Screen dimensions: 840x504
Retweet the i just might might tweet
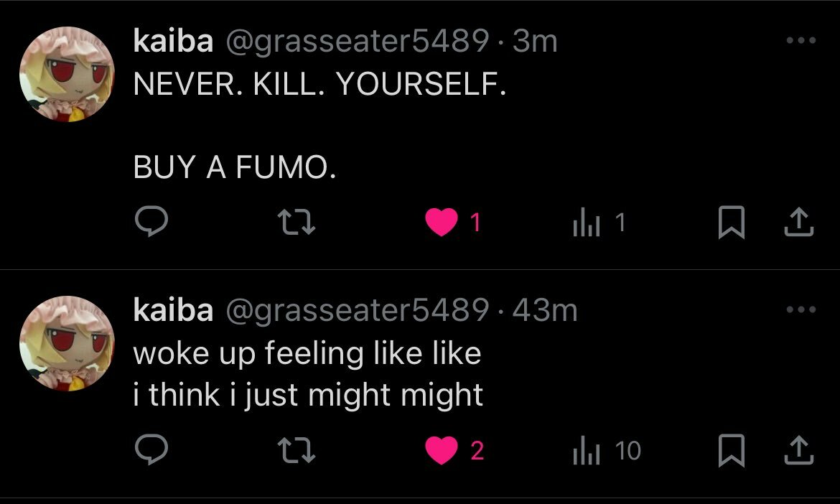(297, 450)
